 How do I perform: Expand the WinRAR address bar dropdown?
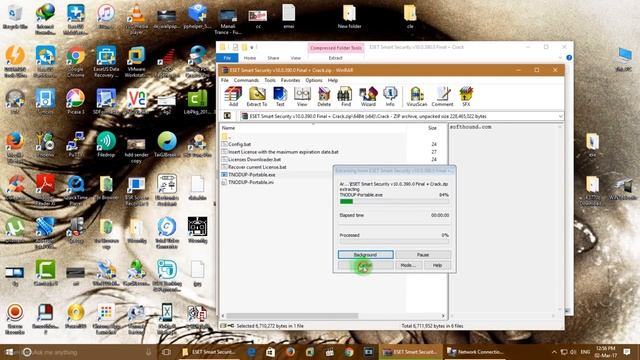pyautogui.click(x=560, y=116)
